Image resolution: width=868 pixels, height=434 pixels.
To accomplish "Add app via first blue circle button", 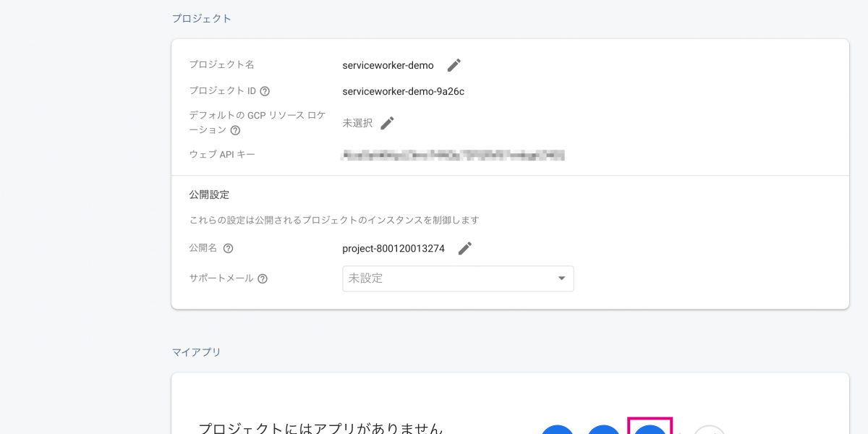I will coord(557,430).
